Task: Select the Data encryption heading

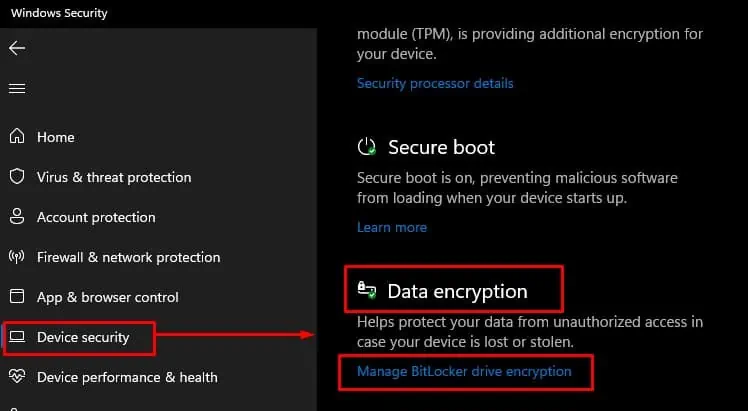Action: (457, 292)
